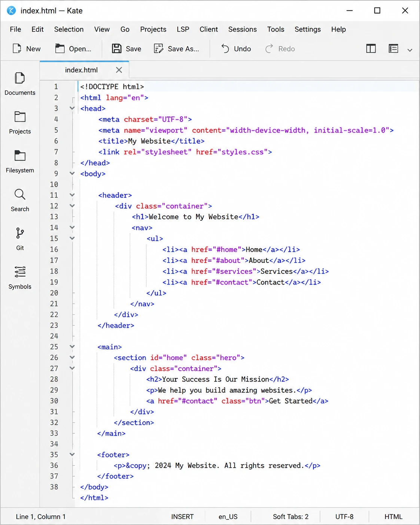Open the File menu
The image size is (420, 525).
click(15, 29)
